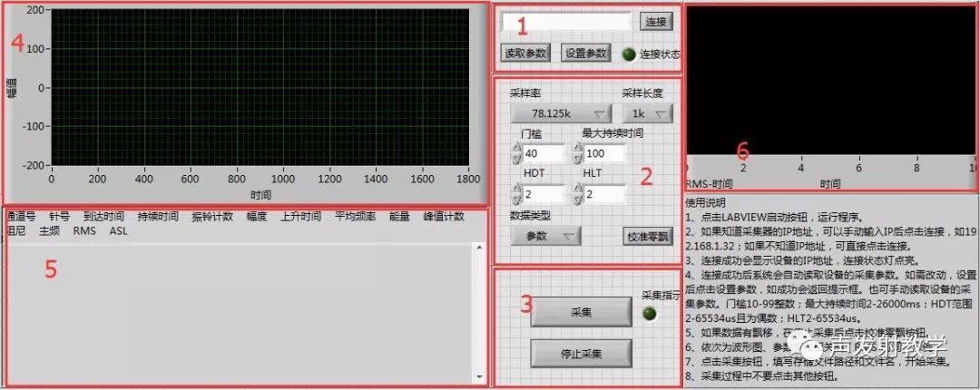Increment the HLT value with up arrow
Image resolution: width=980 pixels, height=390 pixels.
click(x=578, y=190)
